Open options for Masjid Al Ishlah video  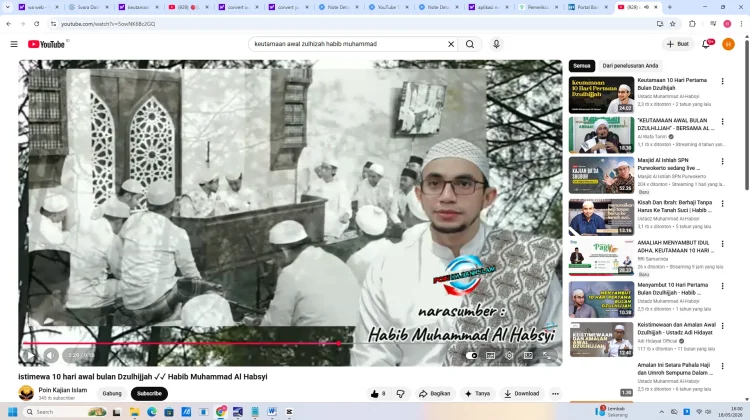pos(722,162)
